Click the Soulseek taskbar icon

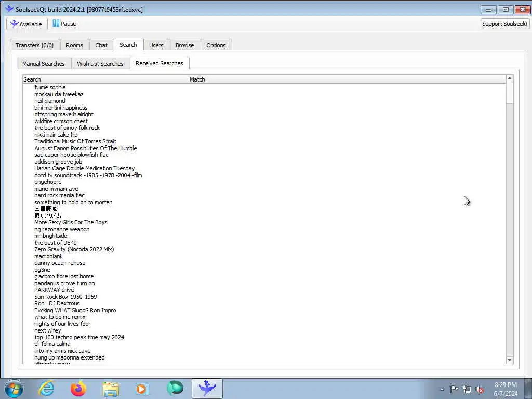click(207, 389)
